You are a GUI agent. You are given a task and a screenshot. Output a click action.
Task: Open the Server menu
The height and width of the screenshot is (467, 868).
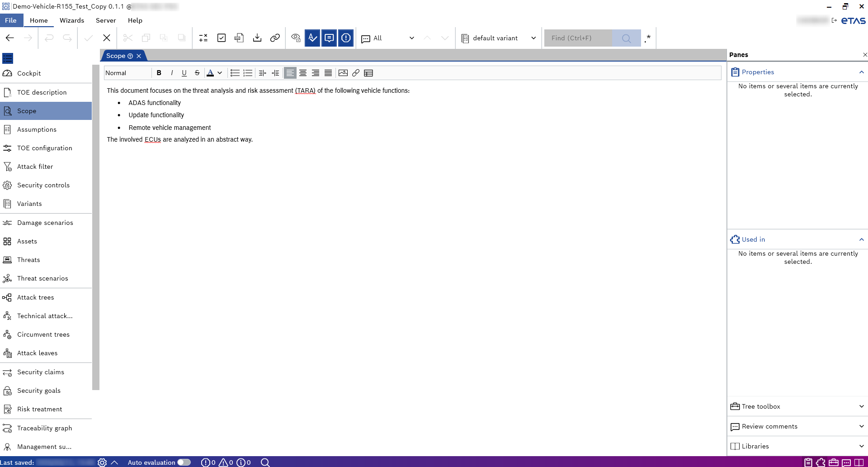(106, 20)
